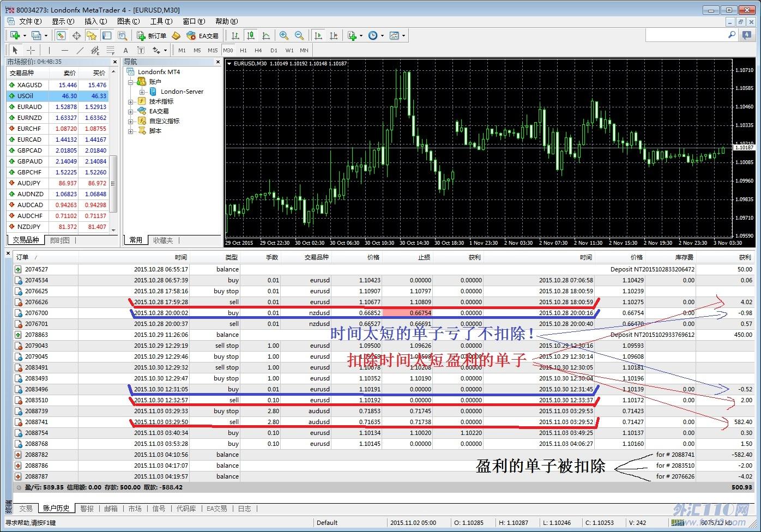The image size is (761, 532).
Task: Set timeframe to H4
Action: (258, 50)
